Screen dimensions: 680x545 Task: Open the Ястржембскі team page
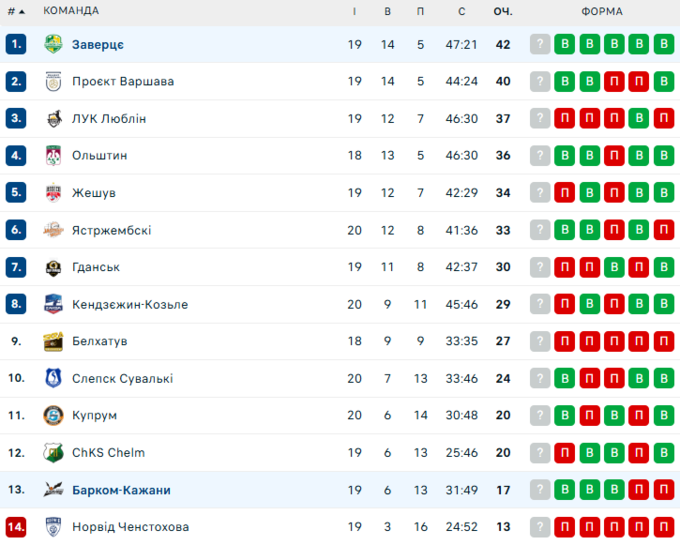point(111,230)
